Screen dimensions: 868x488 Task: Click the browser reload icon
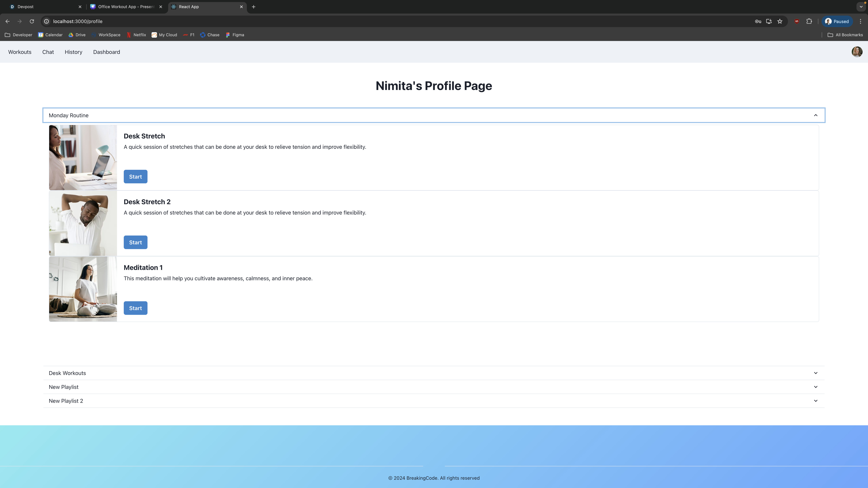tap(32, 21)
